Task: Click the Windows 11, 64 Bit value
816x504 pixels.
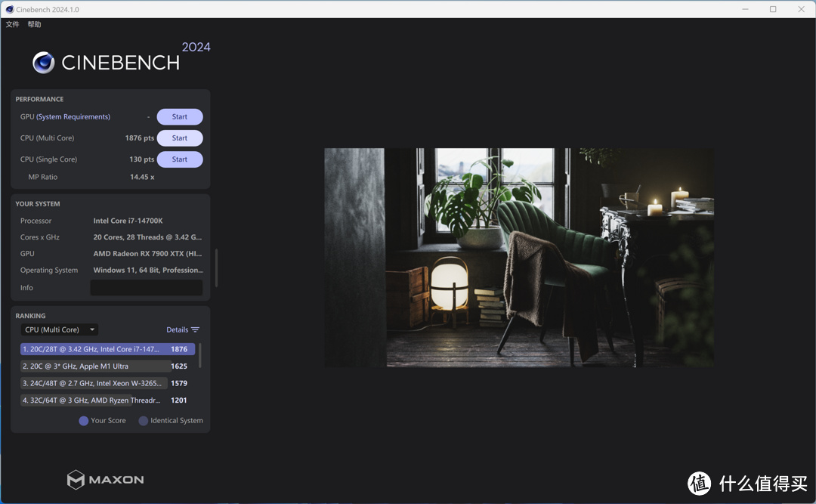Action: (x=148, y=271)
